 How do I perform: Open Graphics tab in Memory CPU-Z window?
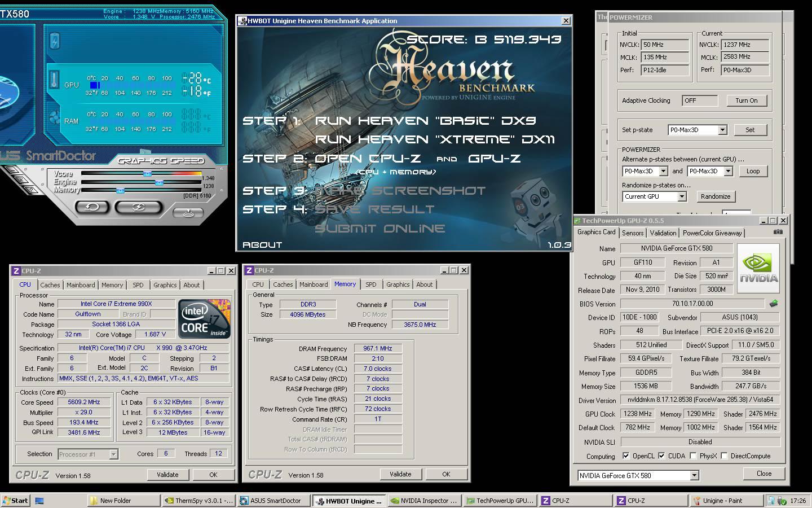(398, 284)
